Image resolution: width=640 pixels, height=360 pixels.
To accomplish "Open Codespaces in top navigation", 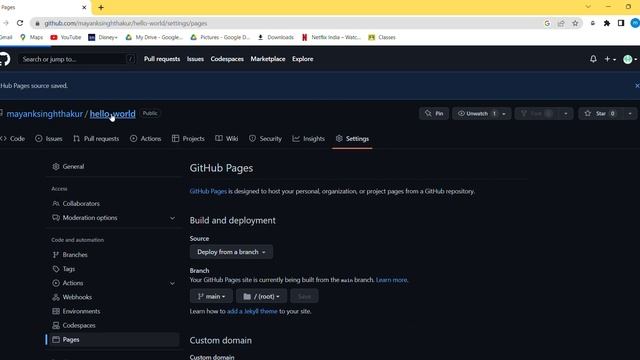I will 227,59.
